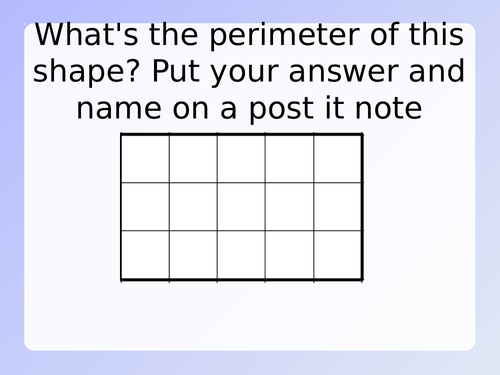Click the middle square in the top row
The width and height of the screenshot is (500, 375).
[241, 158]
